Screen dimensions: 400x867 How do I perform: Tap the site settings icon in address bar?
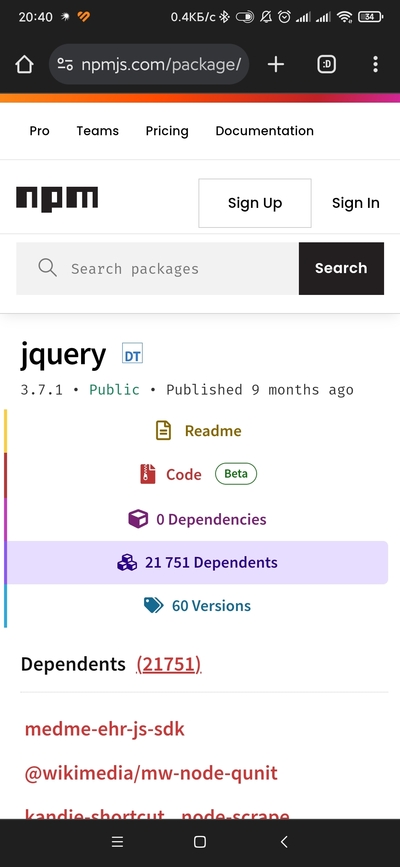pos(65,65)
